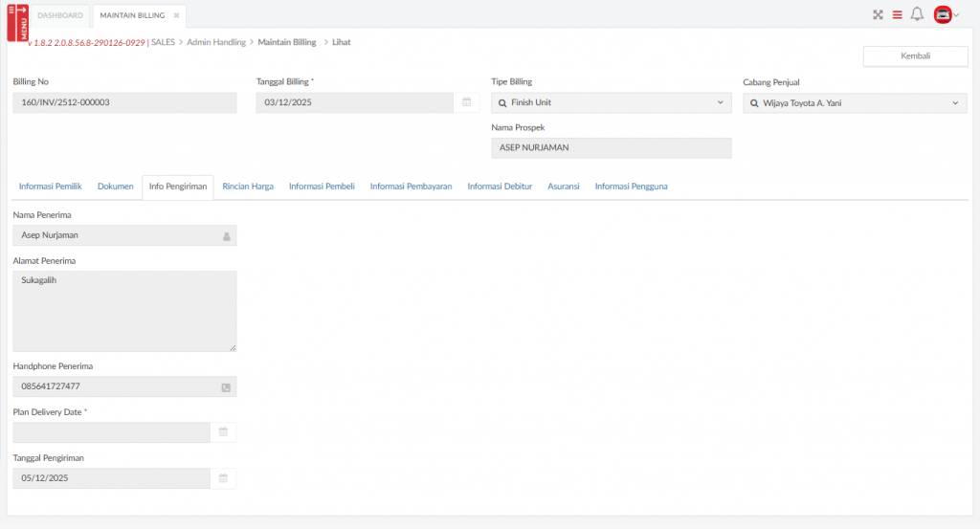Open the Tanggal Pengiriman calendar icon
Viewport: 980px width, 529px height.
[x=223, y=478]
